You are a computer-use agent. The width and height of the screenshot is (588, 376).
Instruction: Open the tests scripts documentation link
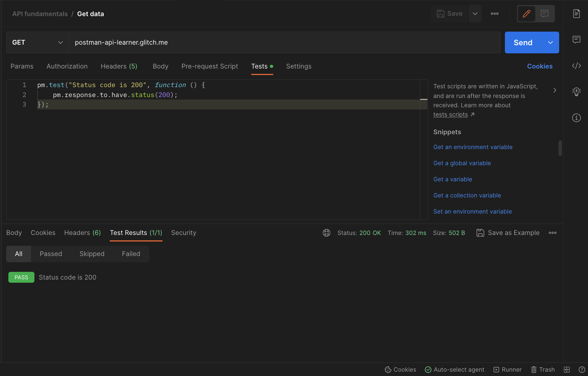[450, 114]
